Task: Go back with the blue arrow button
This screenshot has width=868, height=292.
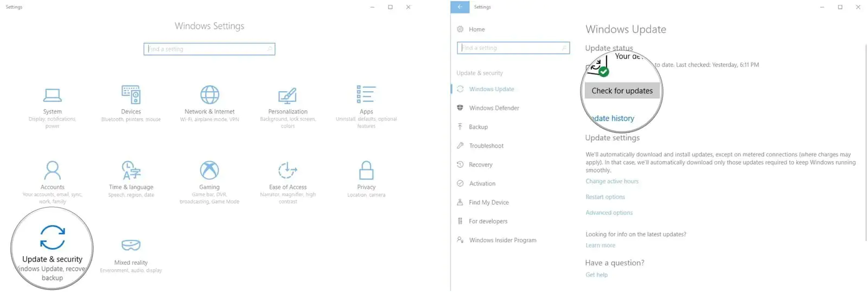Action: [459, 7]
